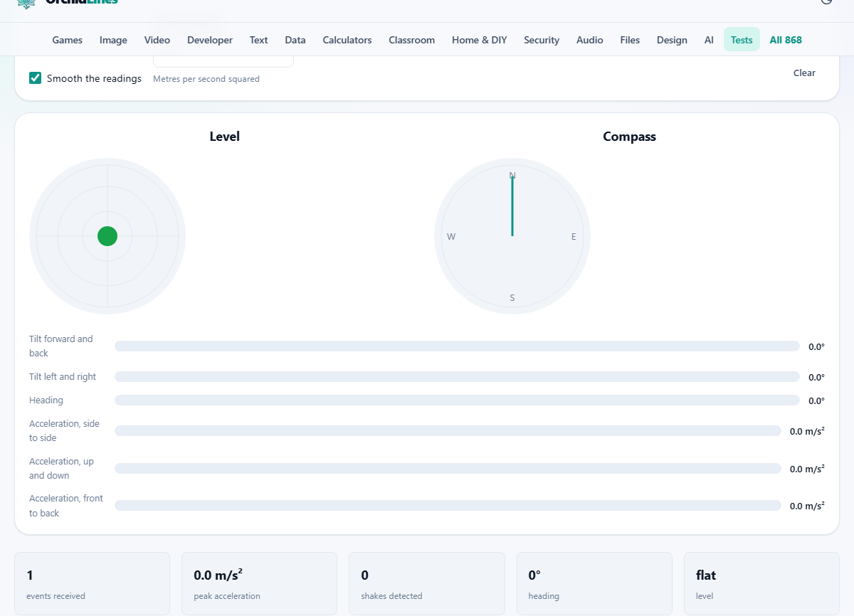This screenshot has height=616, width=854.
Task: Select the Audio category
Action: pos(590,40)
